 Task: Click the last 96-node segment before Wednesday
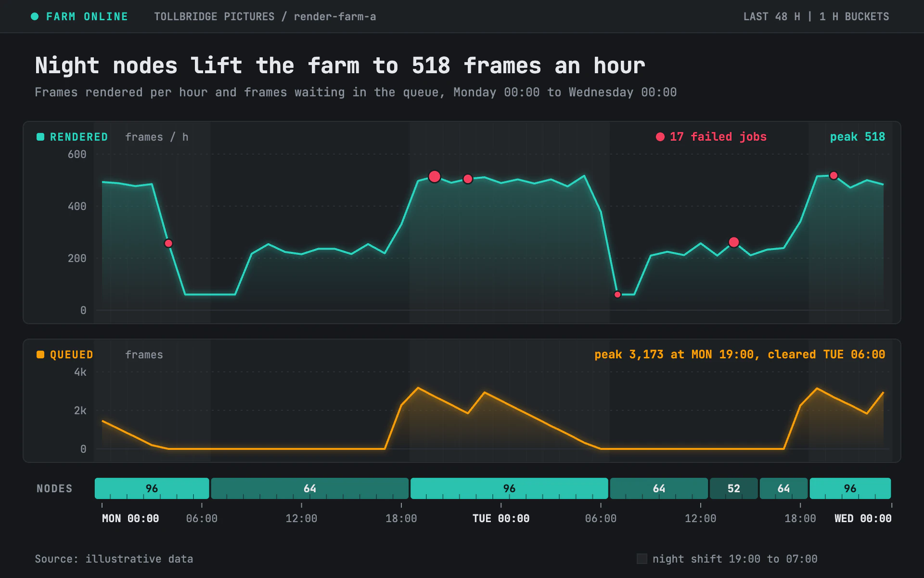(x=850, y=488)
